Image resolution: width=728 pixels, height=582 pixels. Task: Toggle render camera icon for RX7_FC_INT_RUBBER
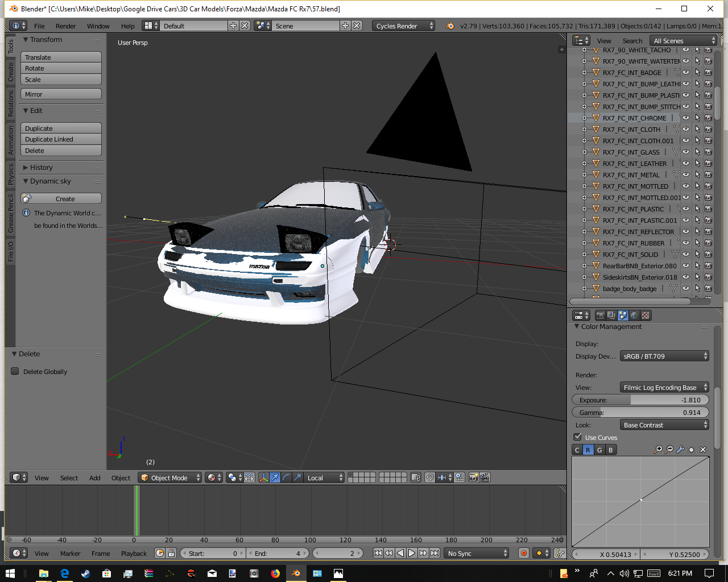coord(708,243)
